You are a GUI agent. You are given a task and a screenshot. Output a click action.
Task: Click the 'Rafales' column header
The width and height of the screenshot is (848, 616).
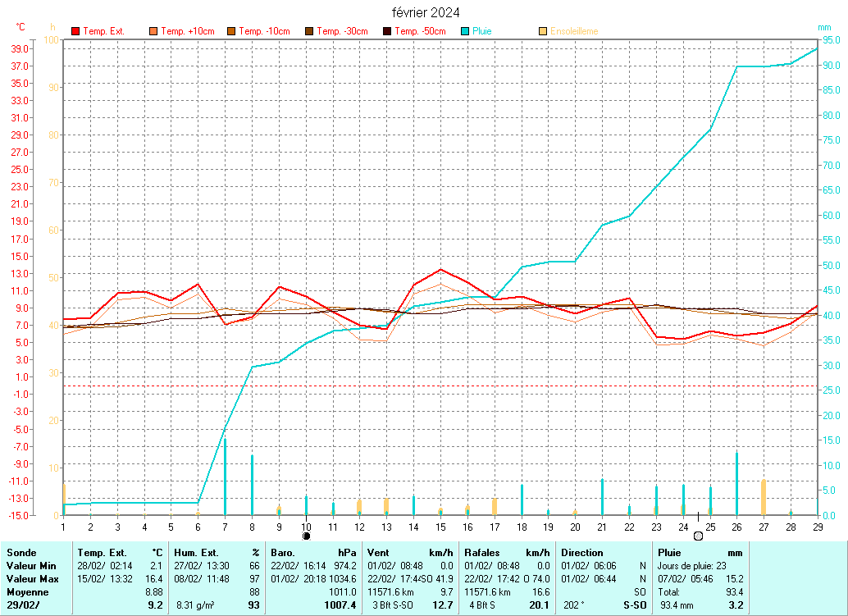pos(482,553)
